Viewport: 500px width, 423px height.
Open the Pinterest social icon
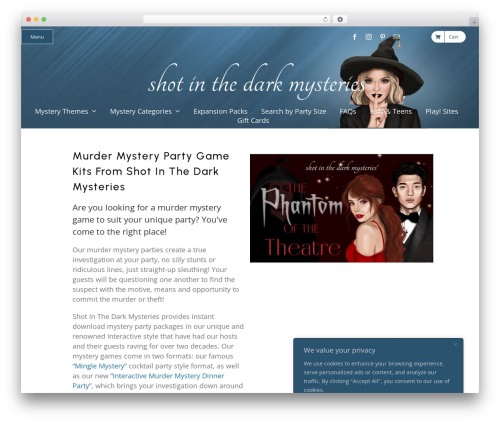pos(382,37)
